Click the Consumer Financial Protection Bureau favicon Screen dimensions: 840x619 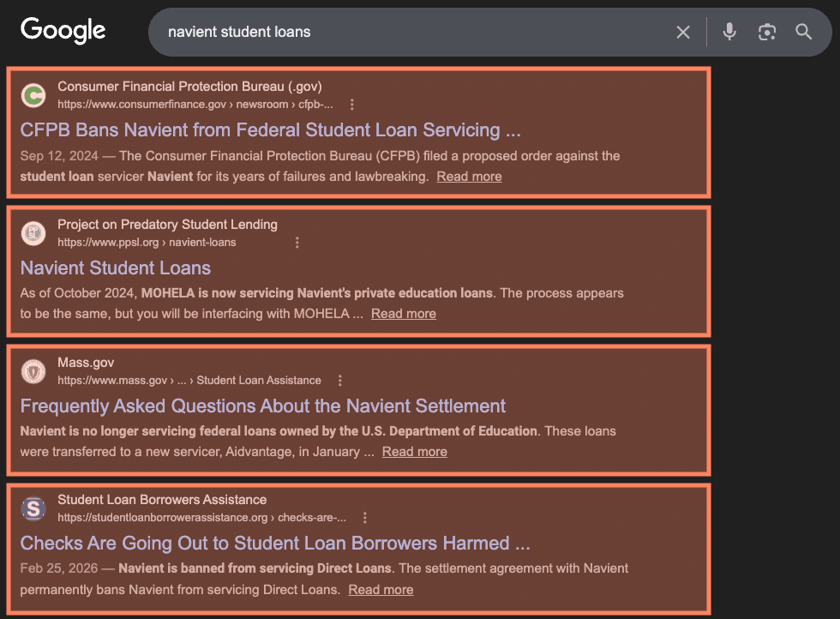[x=33, y=95]
